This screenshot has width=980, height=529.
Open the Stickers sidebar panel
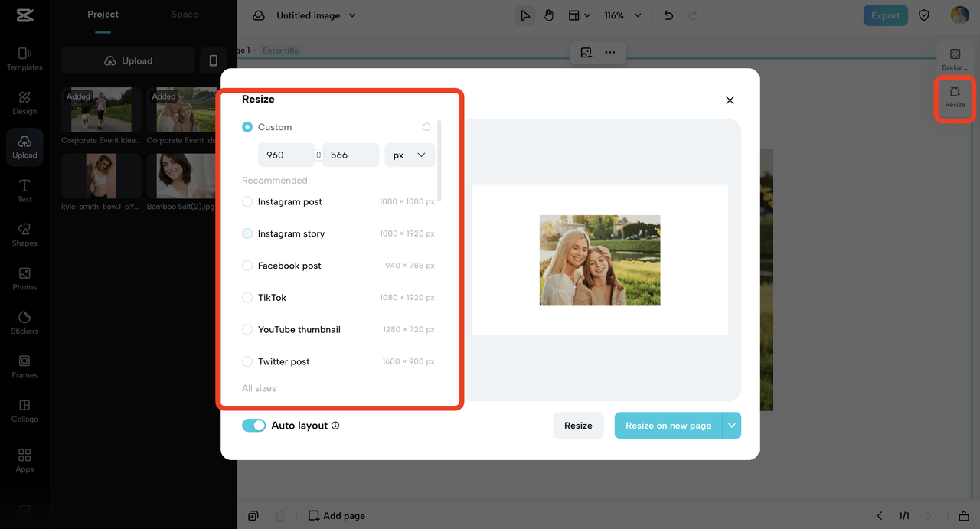pyautogui.click(x=24, y=322)
